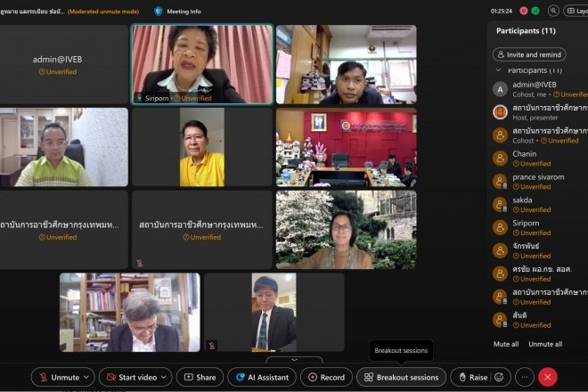588x392 pixels.
Task: Click sakda's avatar icon
Action: 500,204
